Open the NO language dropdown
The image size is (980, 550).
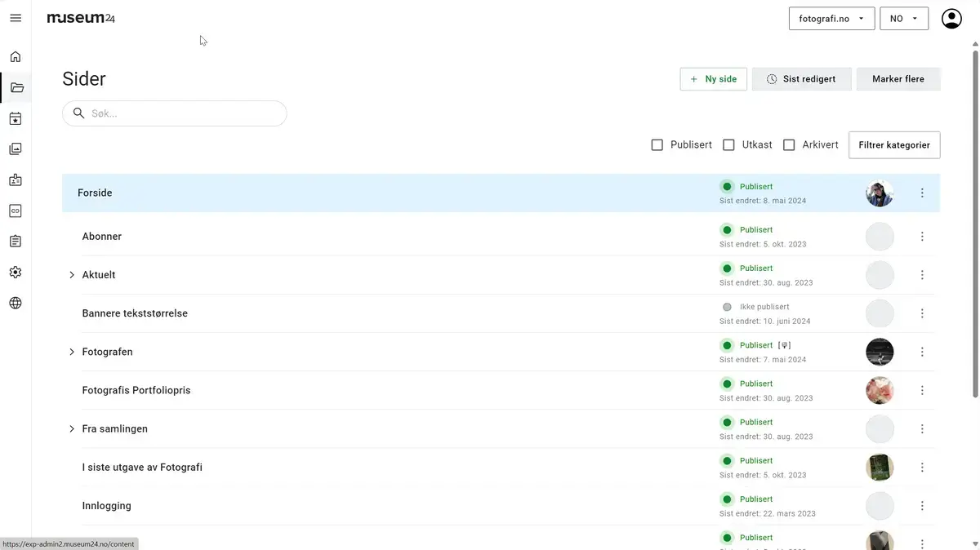(x=903, y=19)
